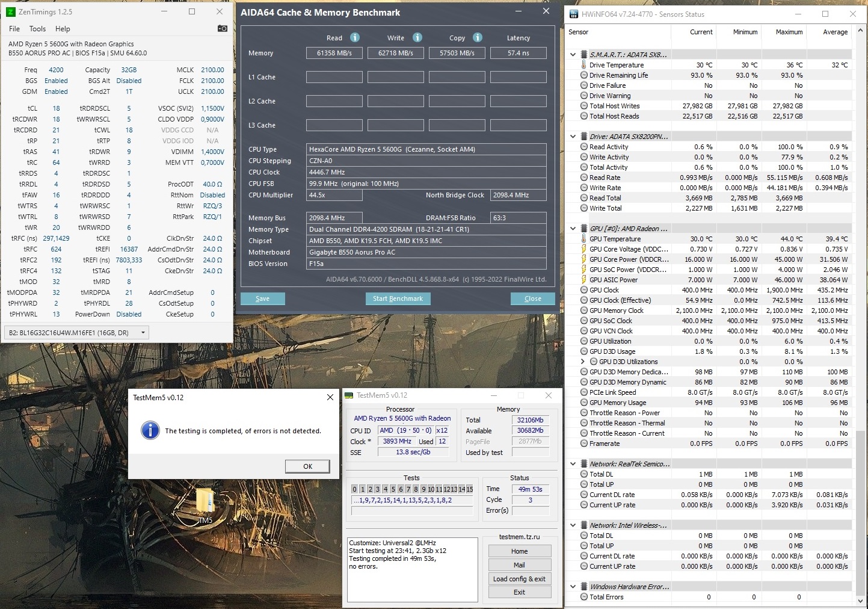
Task: Click the testmem.tz.ru label in TestMem5
Action: click(519, 537)
